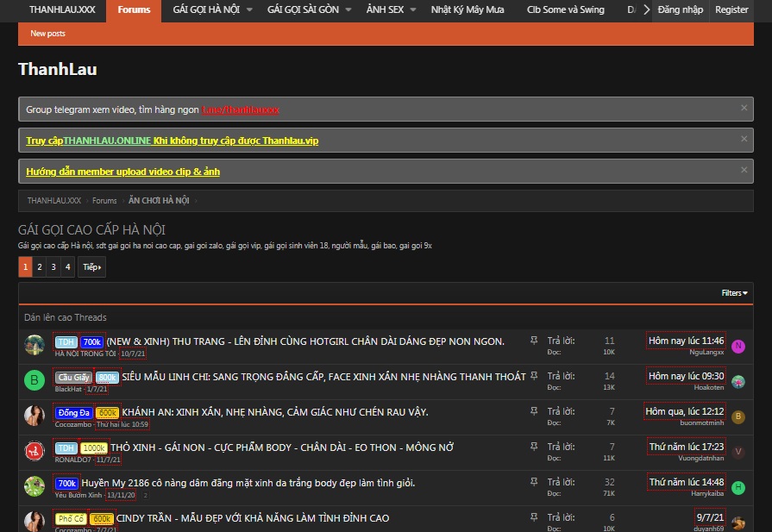Dismiss the Telegram group notice
Viewport: 772px width, 532px height.
[x=744, y=108]
